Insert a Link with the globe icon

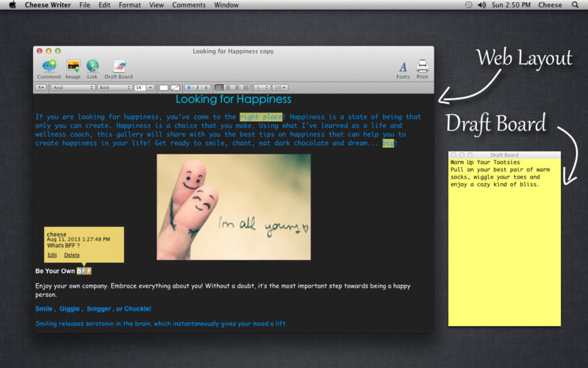click(93, 69)
